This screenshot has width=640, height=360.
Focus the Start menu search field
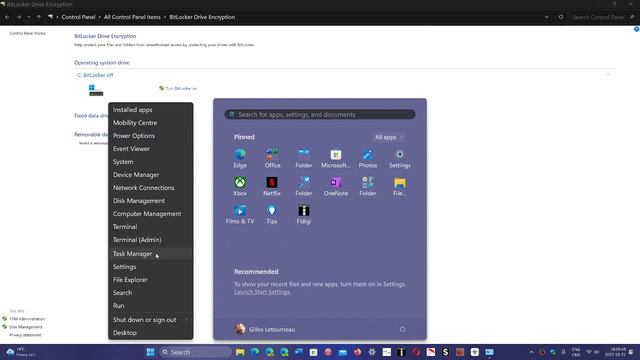tap(320, 115)
